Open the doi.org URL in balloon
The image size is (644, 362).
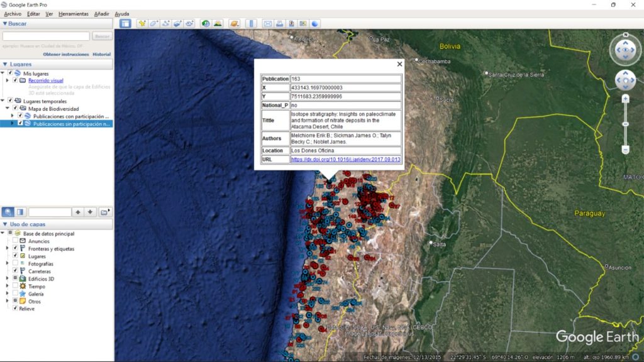point(346,159)
